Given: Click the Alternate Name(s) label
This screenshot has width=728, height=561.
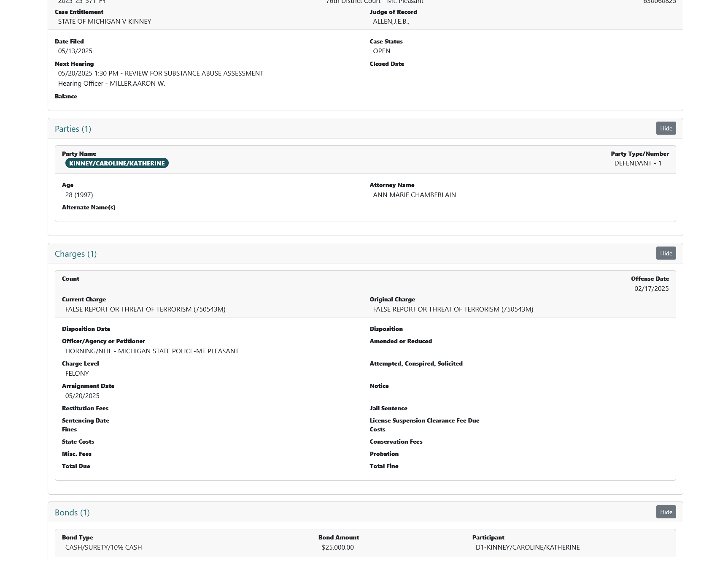Looking at the screenshot, I should click(89, 208).
